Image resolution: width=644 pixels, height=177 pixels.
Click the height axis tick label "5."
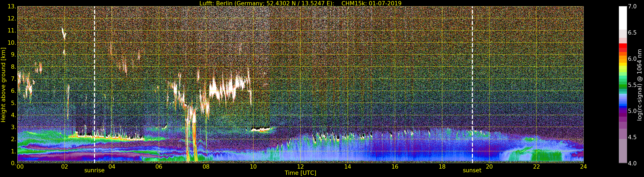pos(13,103)
